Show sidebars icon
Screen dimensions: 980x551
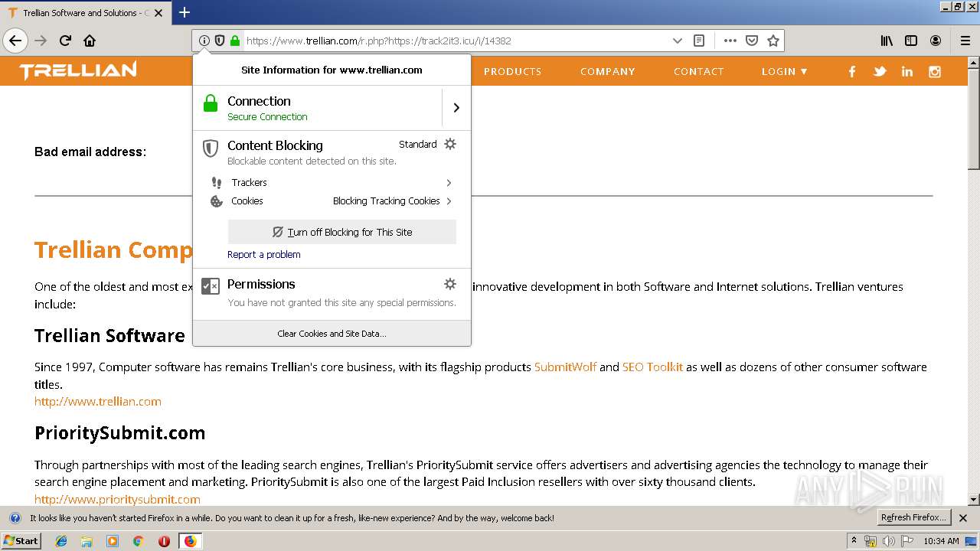coord(911,41)
